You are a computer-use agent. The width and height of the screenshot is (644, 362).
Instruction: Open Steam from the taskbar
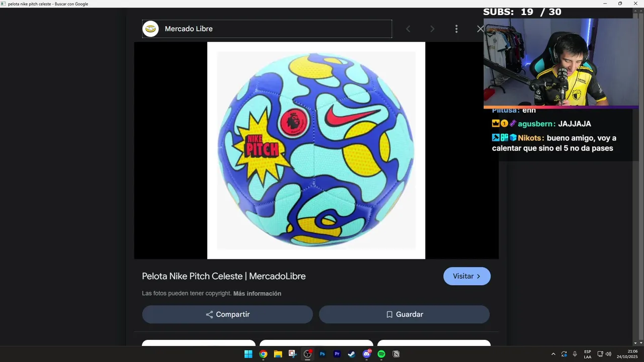[352, 354]
